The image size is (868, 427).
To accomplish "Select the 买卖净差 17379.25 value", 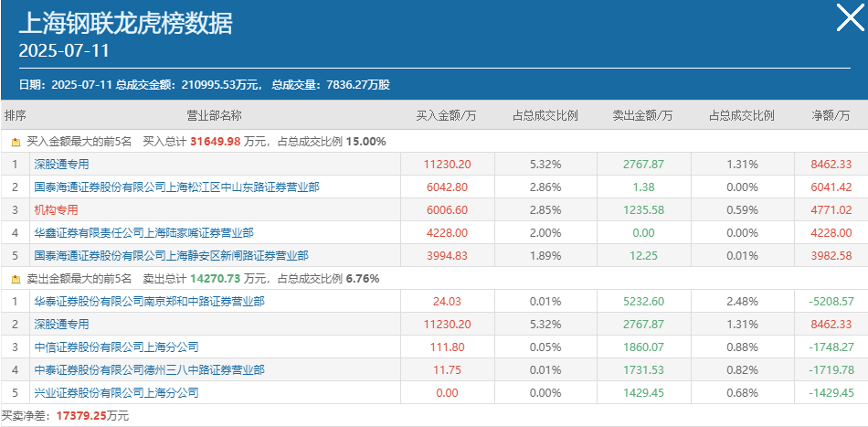I will point(82,416).
